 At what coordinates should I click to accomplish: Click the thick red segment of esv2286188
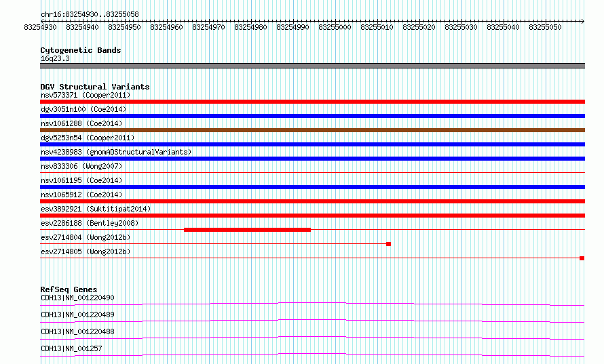click(x=247, y=230)
